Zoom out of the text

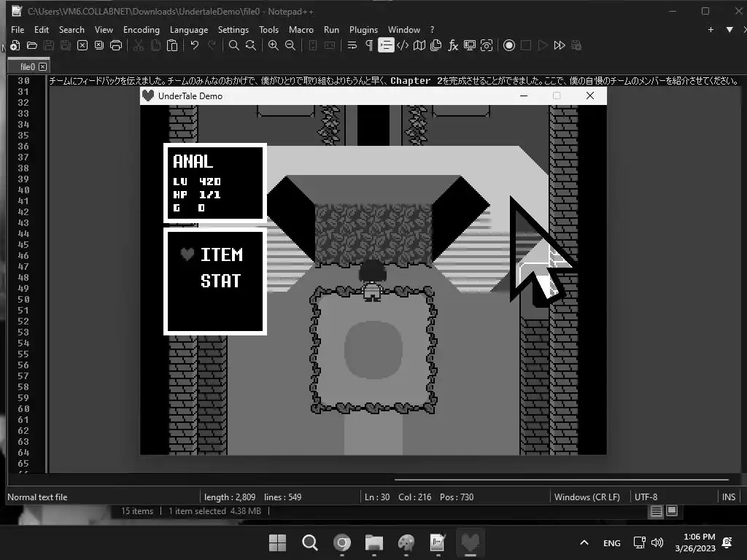coord(290,45)
